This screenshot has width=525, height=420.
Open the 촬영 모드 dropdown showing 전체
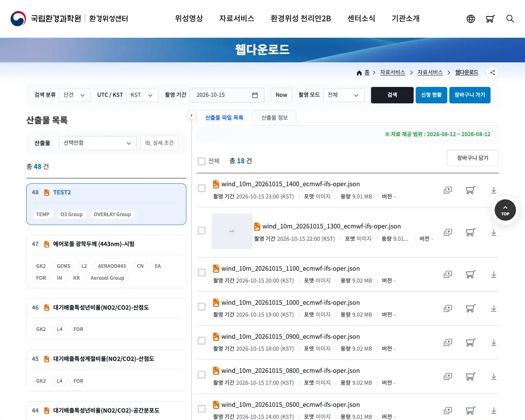coord(344,95)
